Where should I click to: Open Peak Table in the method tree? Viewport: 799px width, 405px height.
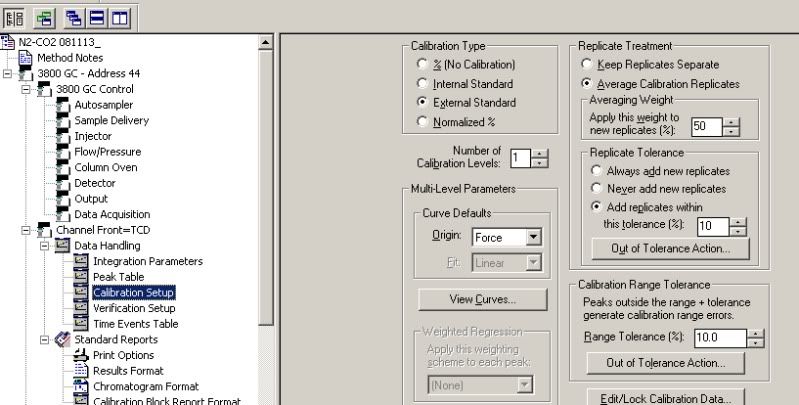(x=118, y=277)
